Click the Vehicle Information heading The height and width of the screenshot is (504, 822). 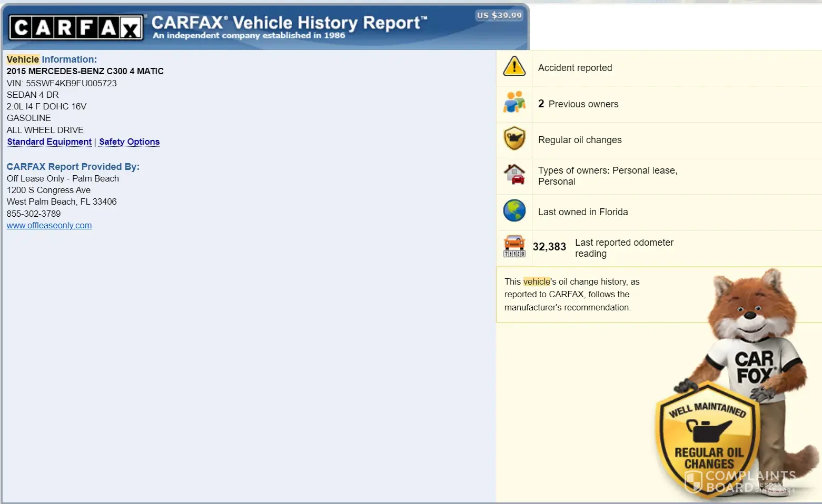[52, 59]
